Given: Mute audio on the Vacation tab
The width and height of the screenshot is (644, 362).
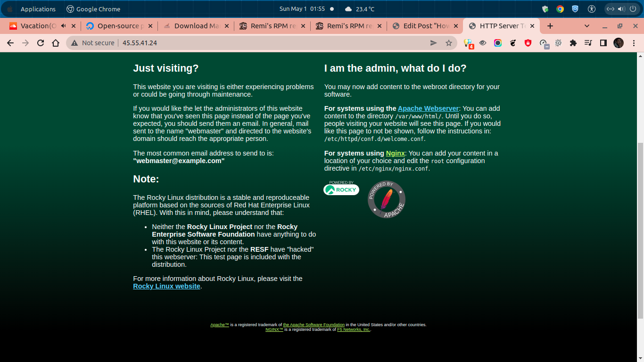Looking at the screenshot, I should click(x=63, y=26).
